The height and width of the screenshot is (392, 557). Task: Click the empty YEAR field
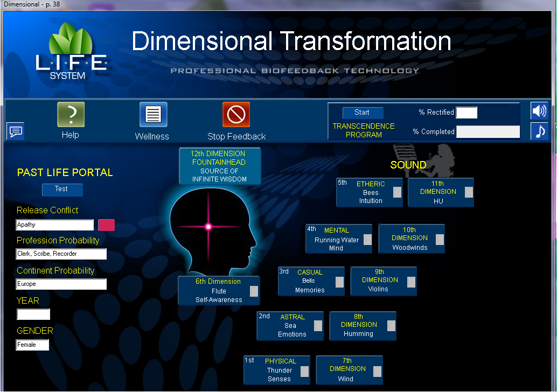click(33, 314)
